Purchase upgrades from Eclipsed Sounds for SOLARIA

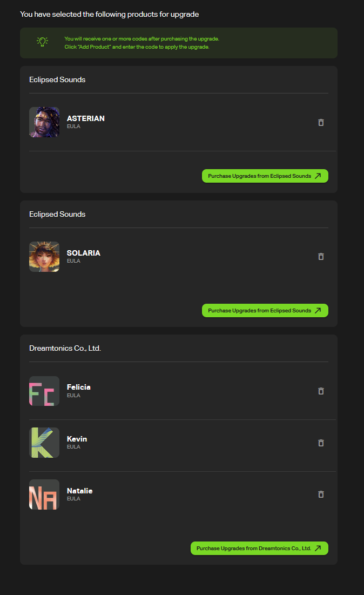point(265,310)
